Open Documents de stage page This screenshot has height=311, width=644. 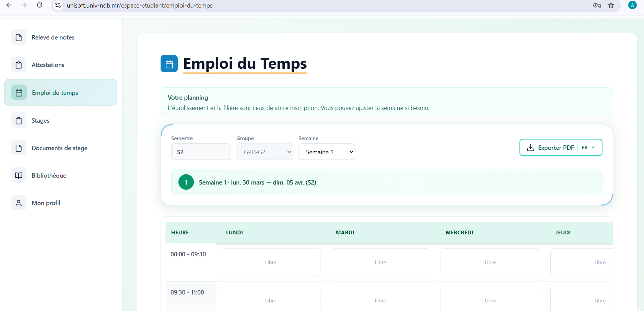tap(60, 148)
